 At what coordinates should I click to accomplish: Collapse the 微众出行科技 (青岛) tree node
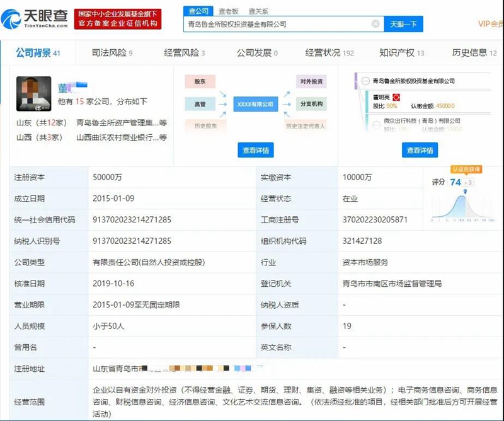[376, 124]
